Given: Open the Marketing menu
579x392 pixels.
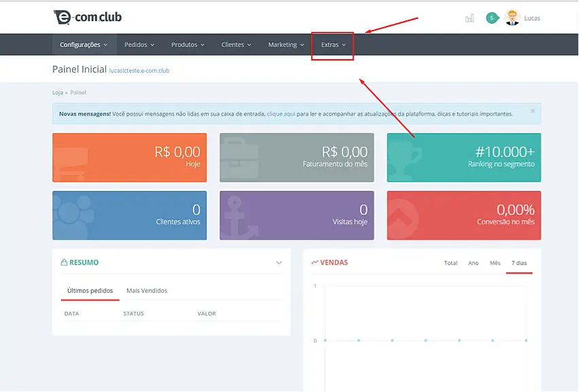Looking at the screenshot, I should coord(286,45).
